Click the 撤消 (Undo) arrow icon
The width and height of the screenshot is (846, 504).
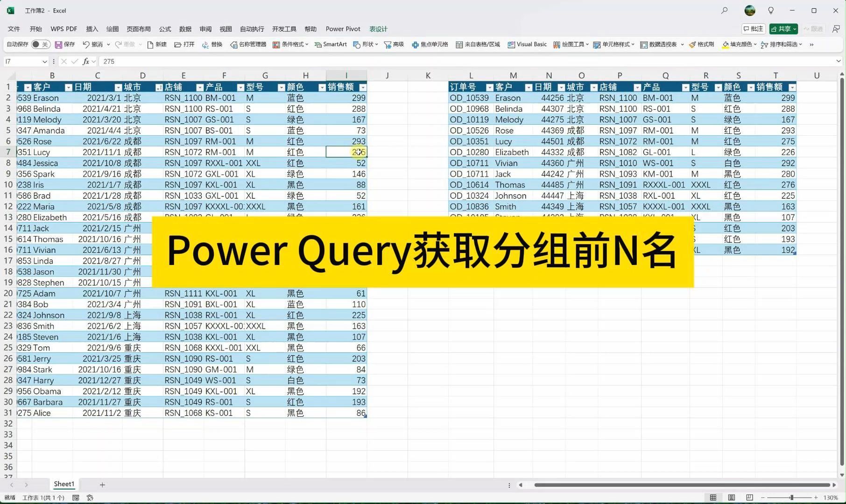[x=86, y=44]
